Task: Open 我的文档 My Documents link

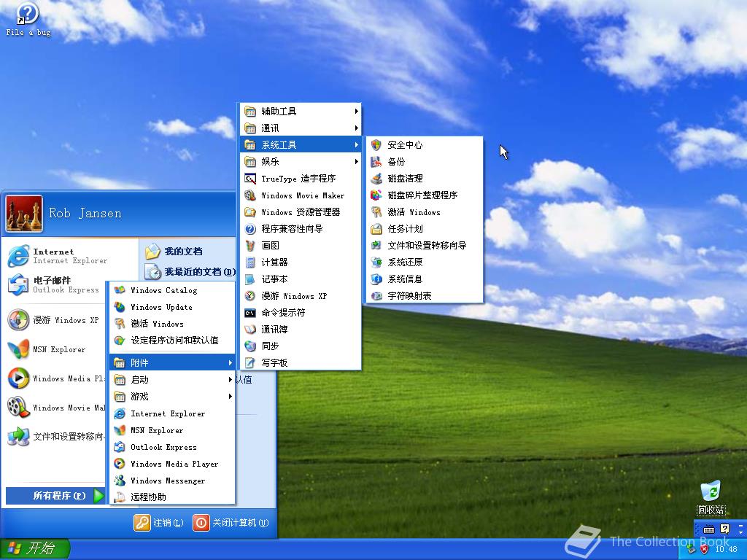Action: pos(174,252)
